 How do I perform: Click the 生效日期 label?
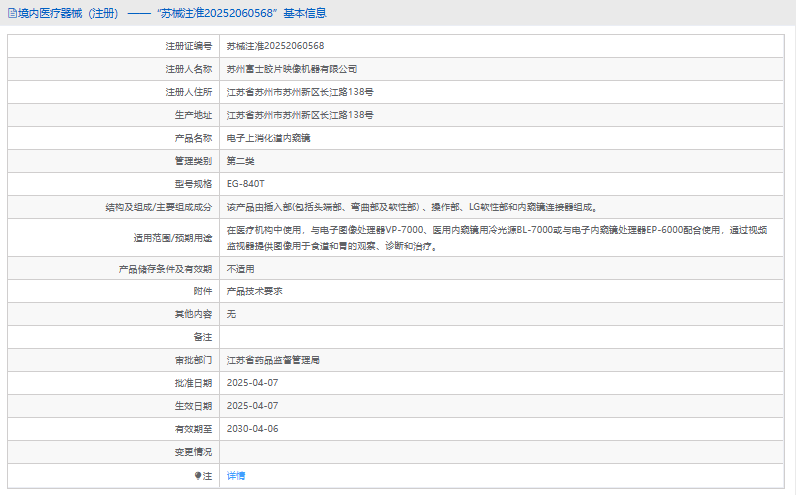[x=193, y=406]
